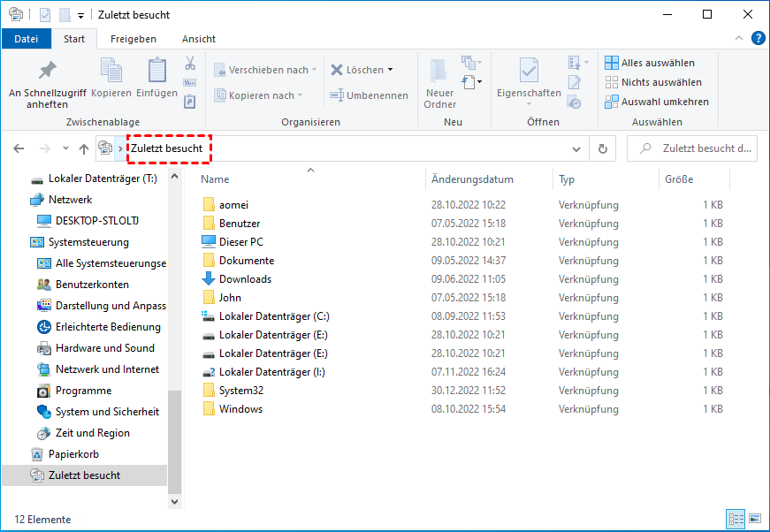Screen dimensions: 770x532
Task: Click the paste shortcut icon
Action: click(190, 102)
